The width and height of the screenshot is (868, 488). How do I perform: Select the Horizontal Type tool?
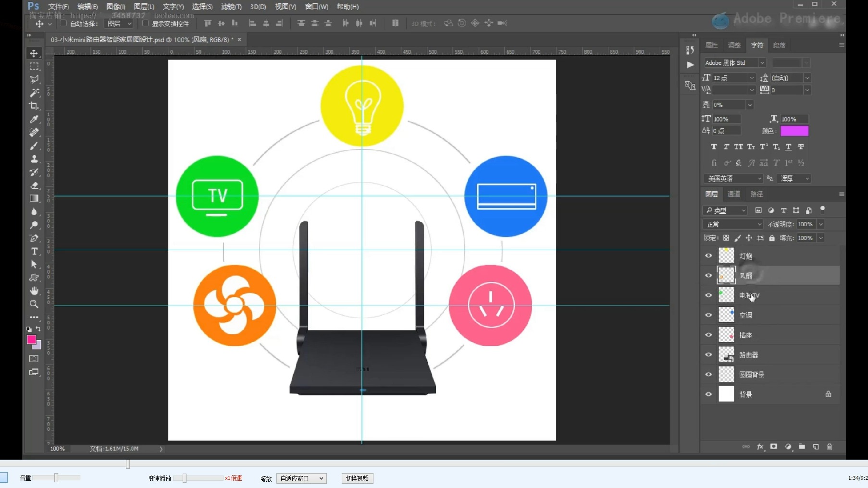(x=34, y=251)
